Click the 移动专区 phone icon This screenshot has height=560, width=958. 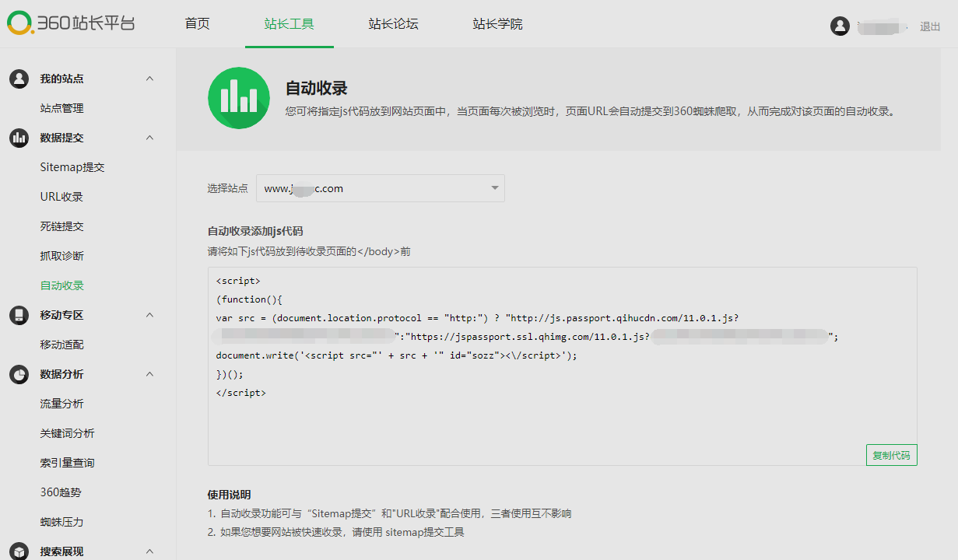click(19, 315)
